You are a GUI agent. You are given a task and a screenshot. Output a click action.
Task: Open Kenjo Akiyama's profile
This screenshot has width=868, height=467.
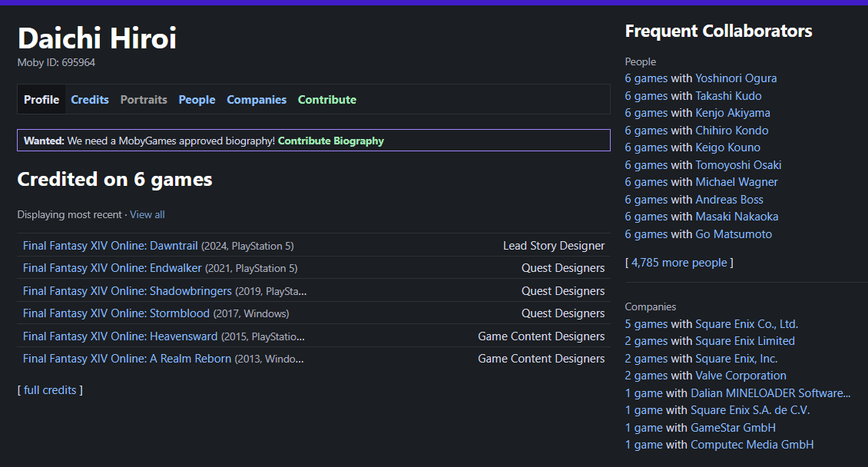pos(732,113)
